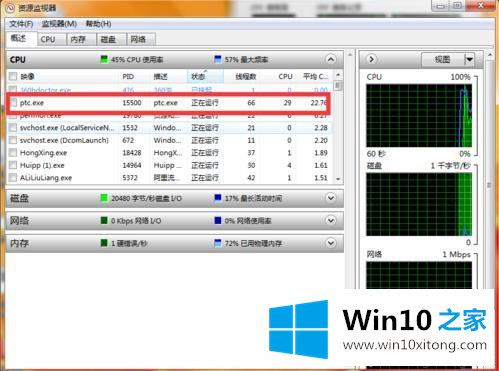This screenshot has height=371, width=499.
Task: Click average CPU value 22.76
Action: 319,103
